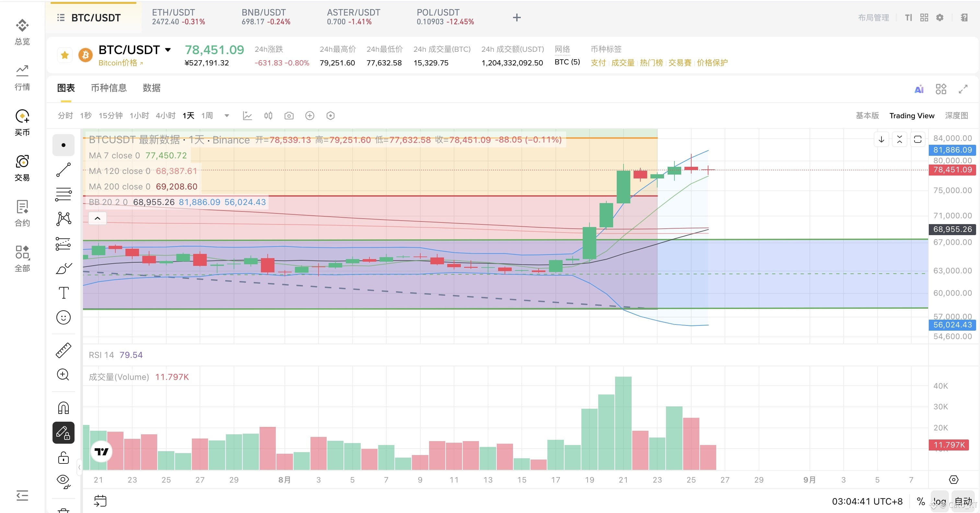This screenshot has height=513, width=980.
Task: Toggle the BTC/USDT favorite star
Action: [x=65, y=55]
